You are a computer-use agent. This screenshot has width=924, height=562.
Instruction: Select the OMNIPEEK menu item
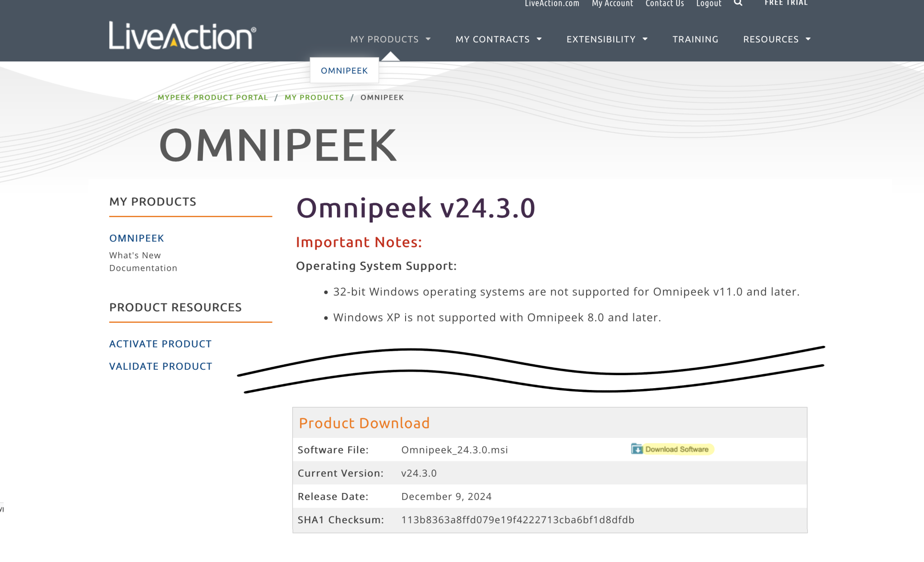(344, 70)
